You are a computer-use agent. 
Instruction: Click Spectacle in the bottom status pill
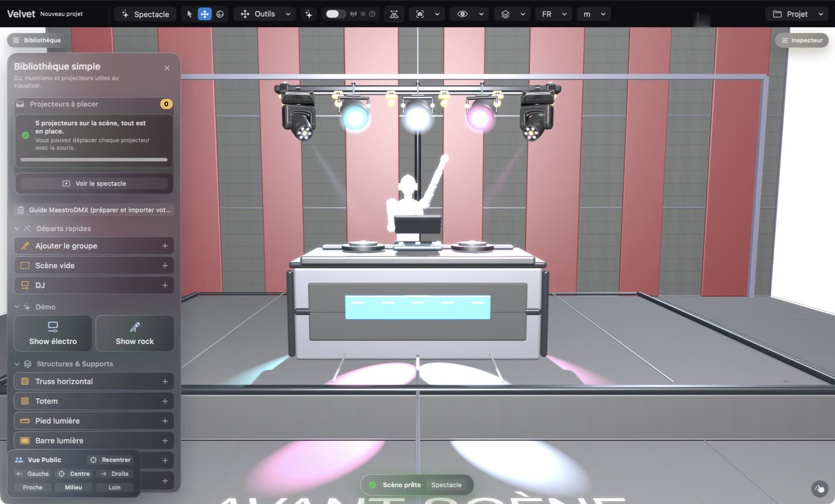click(x=446, y=485)
